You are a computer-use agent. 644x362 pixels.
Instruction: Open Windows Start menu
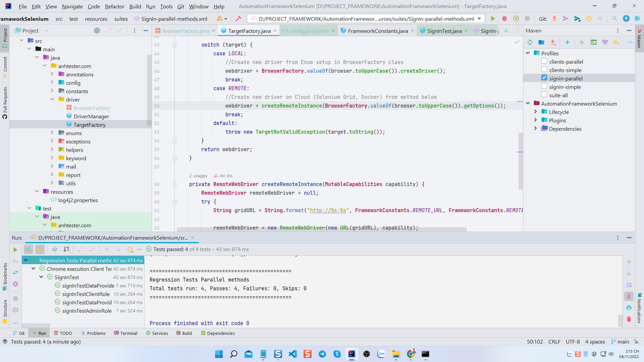coord(219,354)
